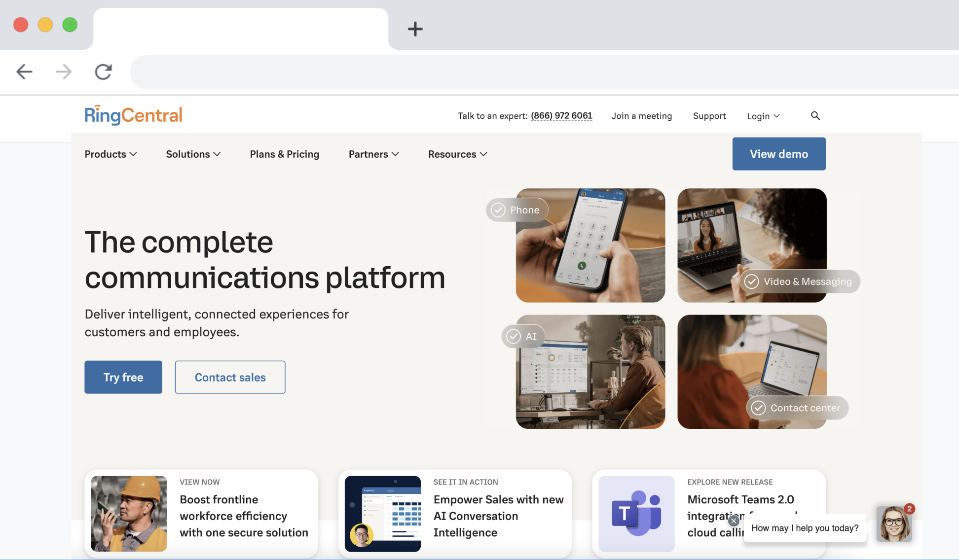This screenshot has width=959, height=560.
Task: Call the expert number (866) 972 6061
Action: tap(561, 116)
